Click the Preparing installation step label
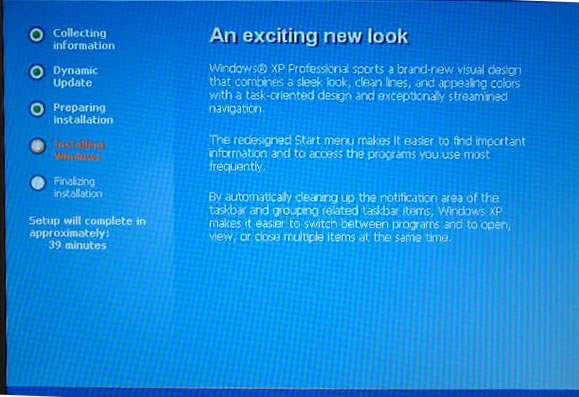579x397 pixels. coord(83,114)
